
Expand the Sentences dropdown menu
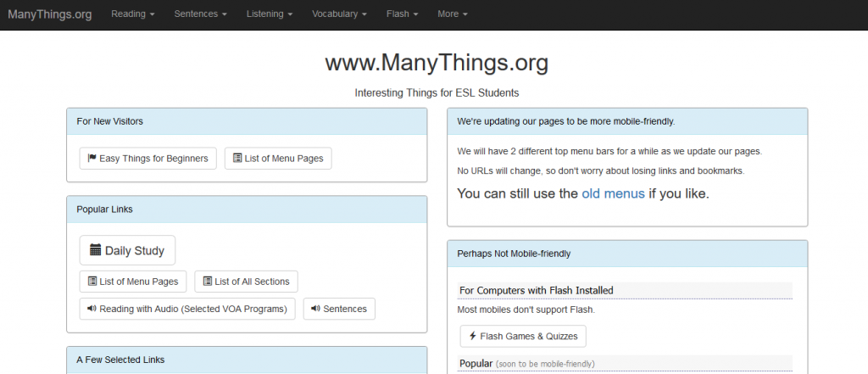point(200,14)
